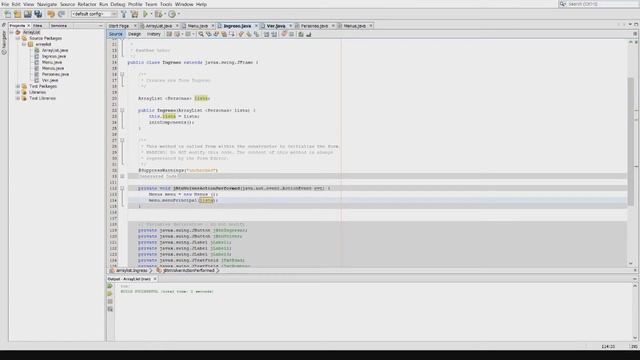Click the rerun icon in Output panel
The image size is (640, 360).
110,286
